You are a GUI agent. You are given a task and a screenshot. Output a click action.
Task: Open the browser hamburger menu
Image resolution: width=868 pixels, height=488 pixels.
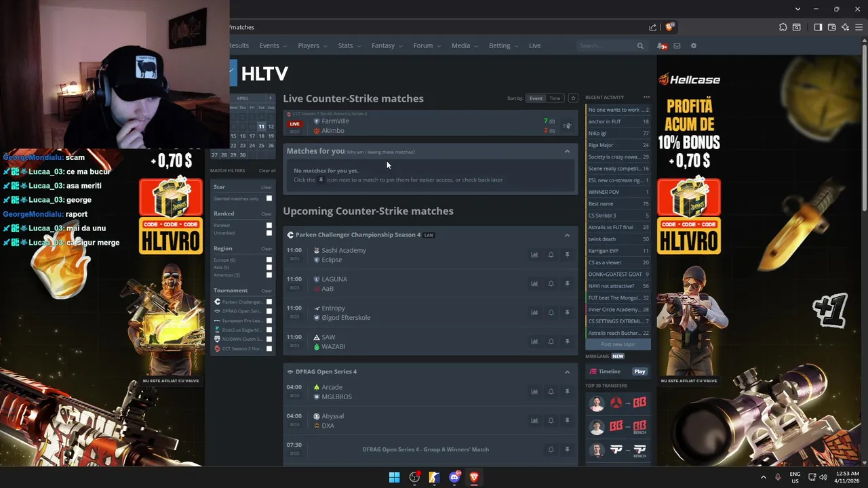pyautogui.click(x=859, y=27)
